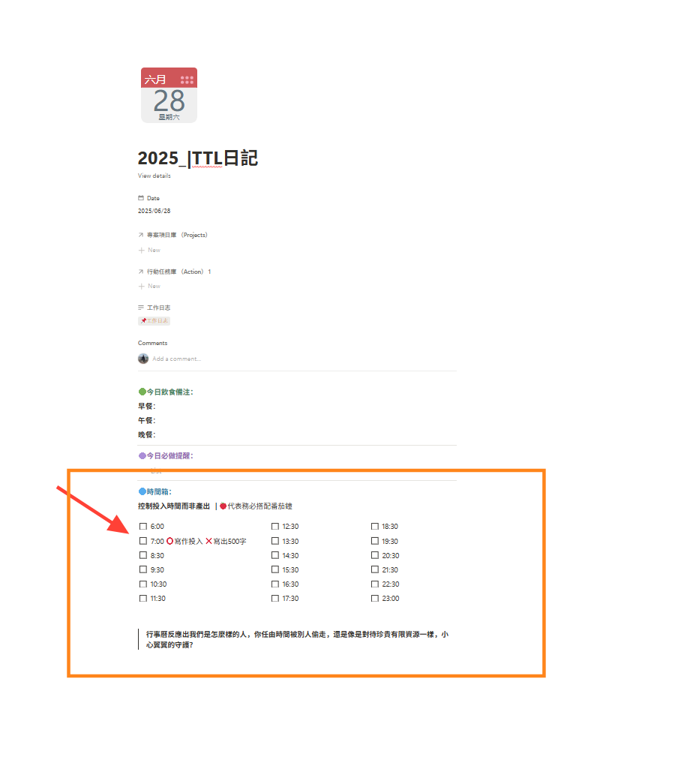
Task: Click the plus icon under 專案項目庫 (Projects)
Action: tap(141, 250)
